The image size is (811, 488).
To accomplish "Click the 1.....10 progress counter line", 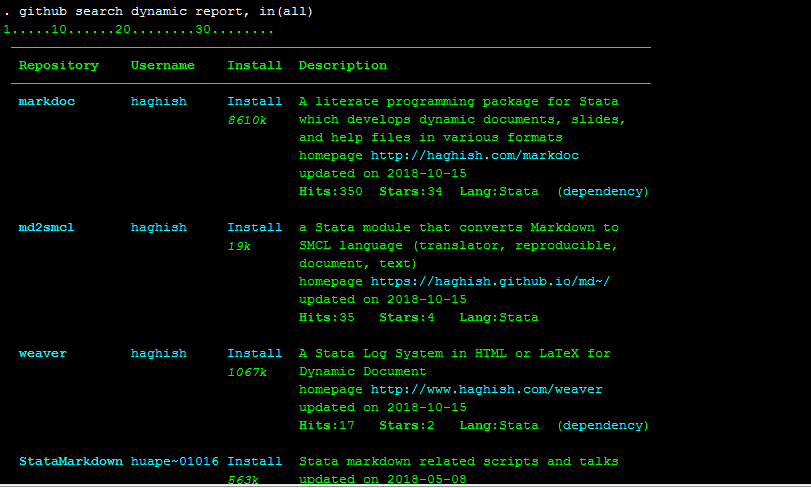I will pos(139,29).
